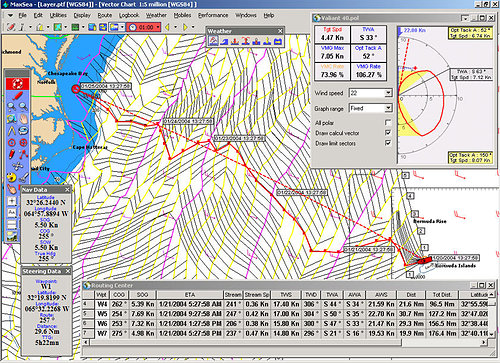Viewport: 500px width, 363px height.
Task: Select the Man Overboard lifebuoy tool
Action: (17, 84)
